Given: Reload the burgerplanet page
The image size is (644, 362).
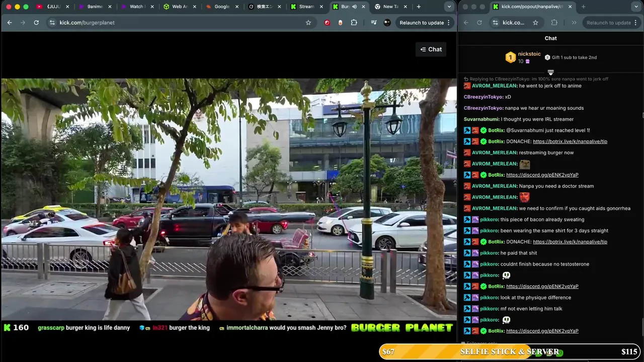Looking at the screenshot, I should [36, 23].
